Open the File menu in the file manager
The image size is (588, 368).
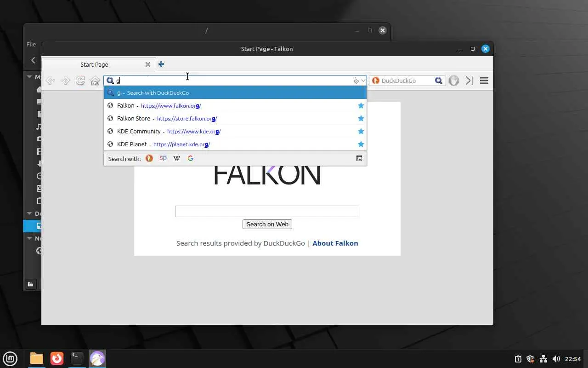point(31,44)
